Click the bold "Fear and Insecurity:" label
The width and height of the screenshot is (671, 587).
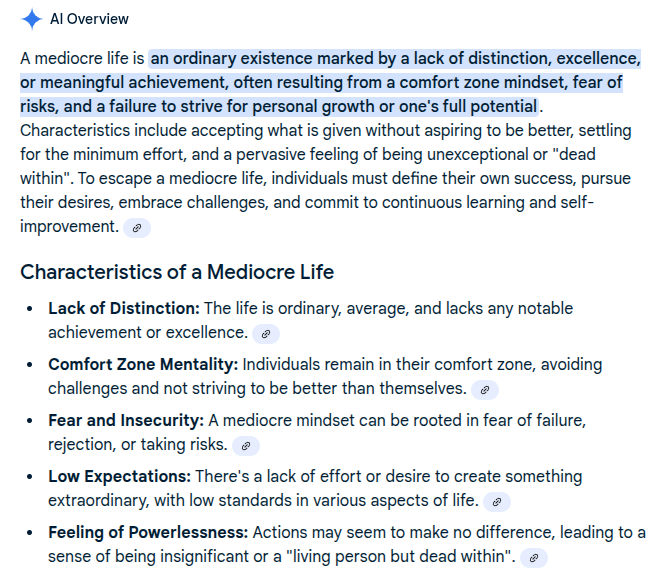126,421
